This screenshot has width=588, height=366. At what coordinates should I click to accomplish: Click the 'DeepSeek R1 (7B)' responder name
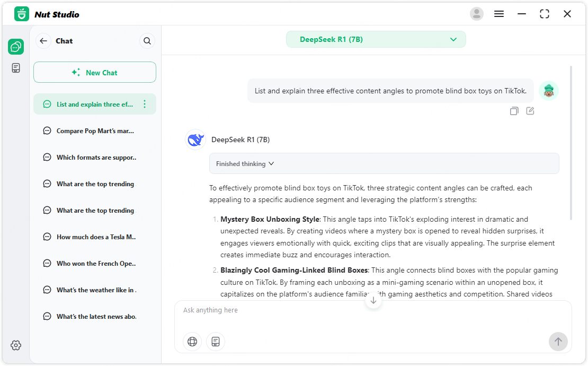pos(240,140)
